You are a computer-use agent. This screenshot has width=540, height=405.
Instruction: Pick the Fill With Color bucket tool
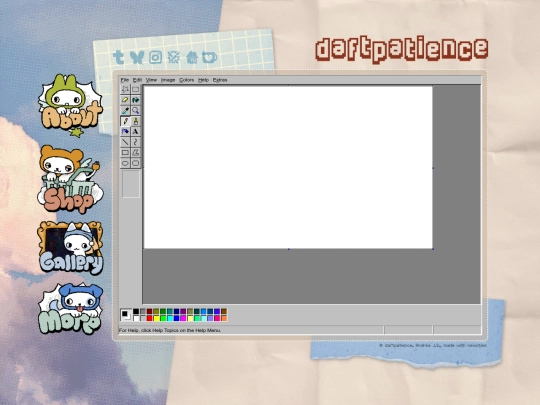click(135, 100)
